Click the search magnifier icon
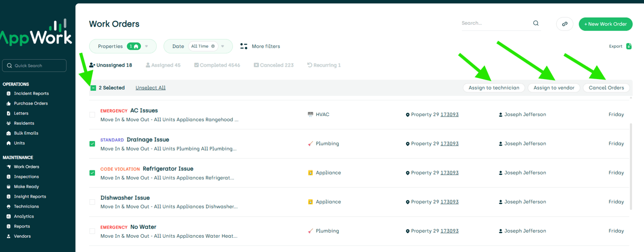Screen dimensions: 644x252 (x=535, y=23)
